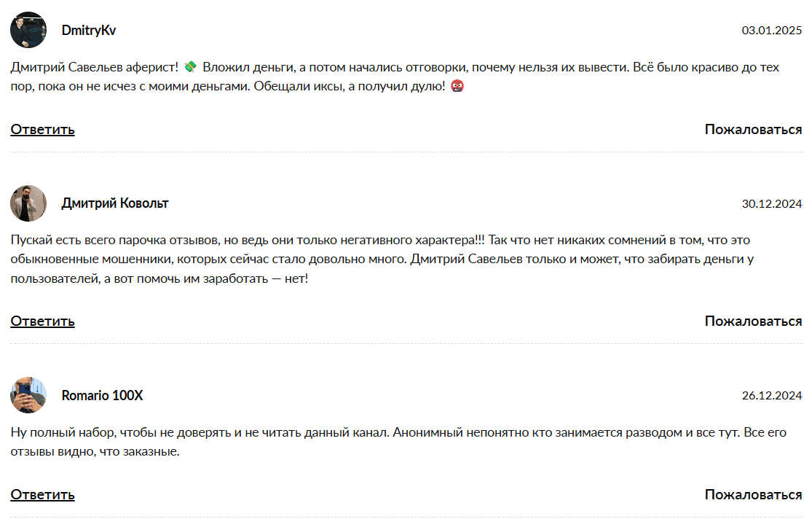Click the avatar next to DmitryKv
The image size is (812, 519).
click(28, 30)
